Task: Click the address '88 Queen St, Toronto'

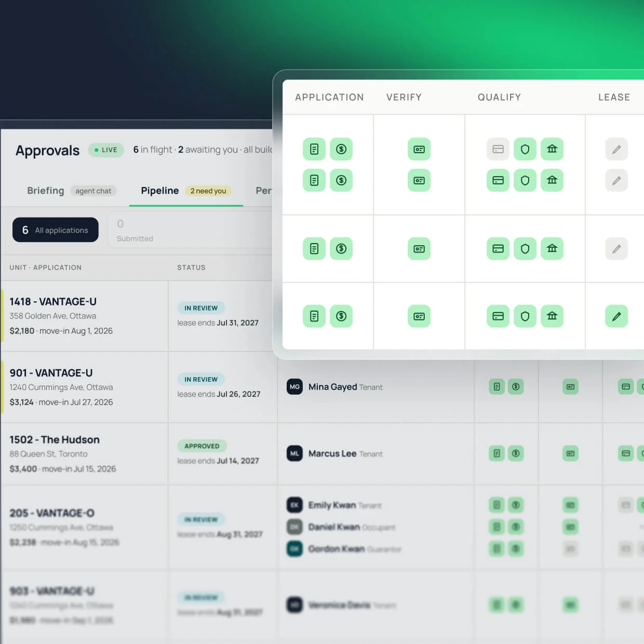Action: [48, 454]
